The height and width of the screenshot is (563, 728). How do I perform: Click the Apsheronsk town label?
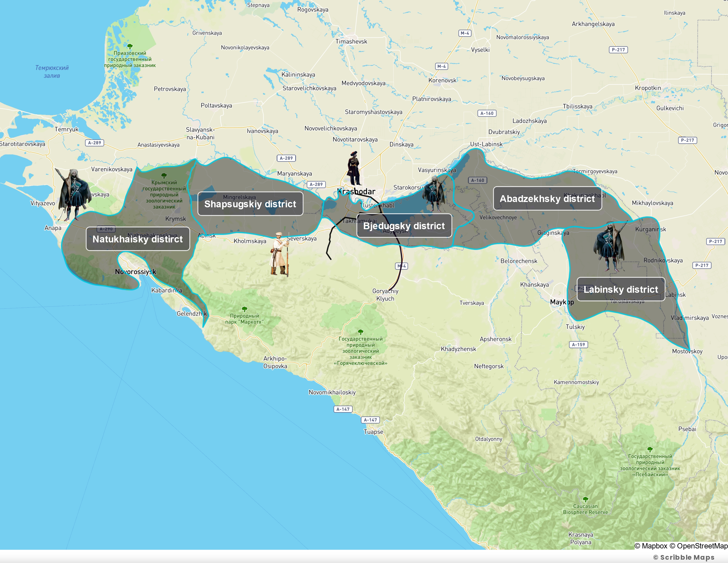[x=495, y=339]
